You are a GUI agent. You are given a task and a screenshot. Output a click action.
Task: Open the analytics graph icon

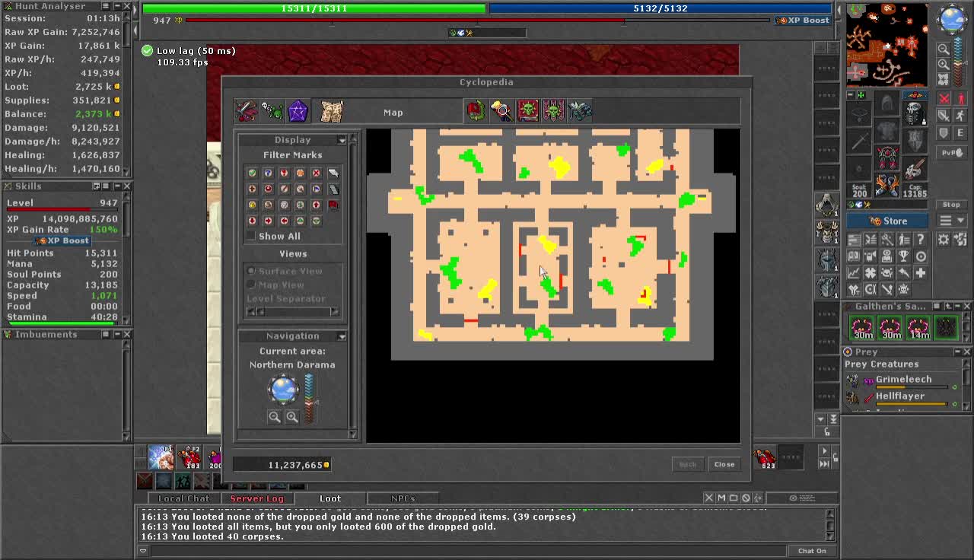(854, 273)
